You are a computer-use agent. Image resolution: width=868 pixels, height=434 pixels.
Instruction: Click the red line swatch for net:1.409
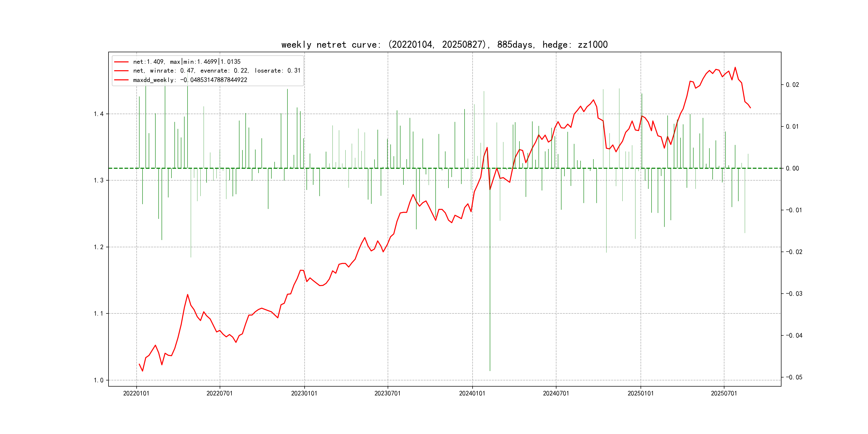[x=121, y=62]
